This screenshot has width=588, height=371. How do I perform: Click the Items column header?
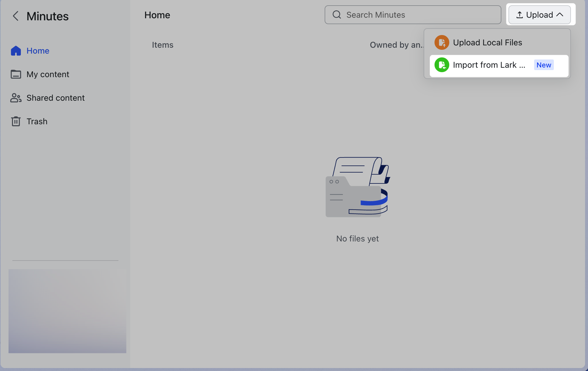[163, 45]
